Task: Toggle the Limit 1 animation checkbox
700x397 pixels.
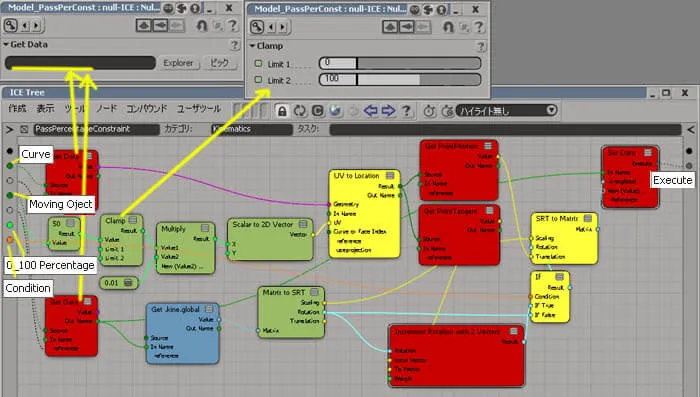Action: coord(258,63)
